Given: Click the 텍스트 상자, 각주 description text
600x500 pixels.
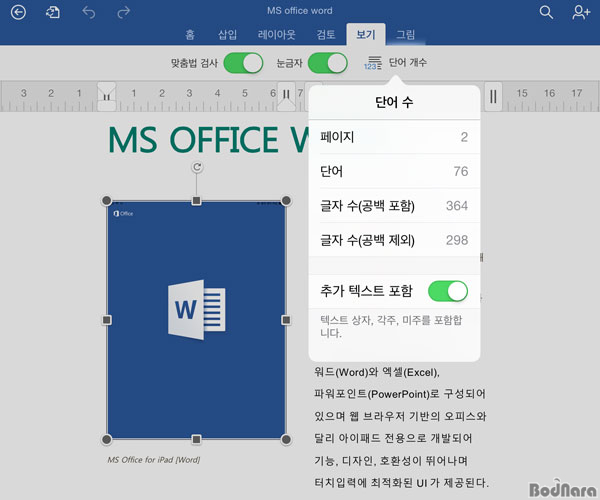Looking at the screenshot, I should click(x=391, y=326).
